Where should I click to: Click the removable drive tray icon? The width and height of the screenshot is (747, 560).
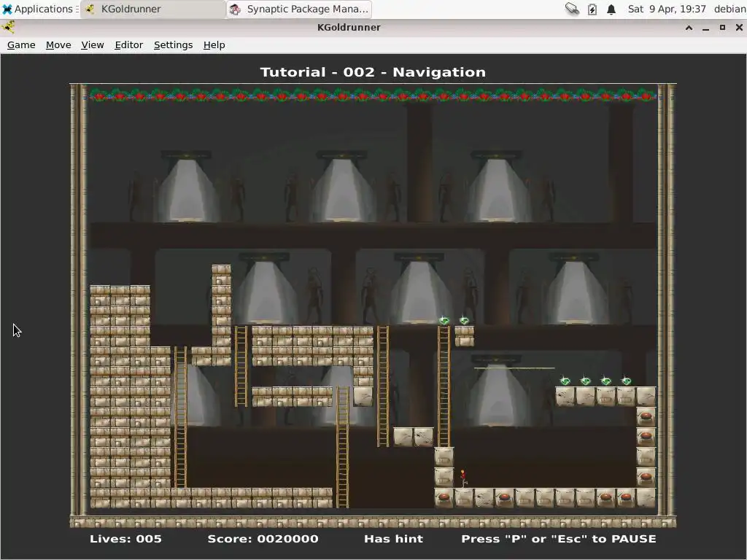[572, 9]
